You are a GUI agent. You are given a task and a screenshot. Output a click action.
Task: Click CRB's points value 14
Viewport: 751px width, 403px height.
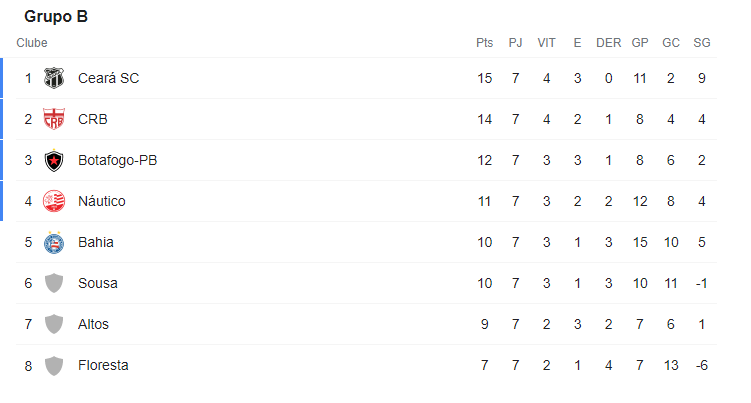(485, 119)
